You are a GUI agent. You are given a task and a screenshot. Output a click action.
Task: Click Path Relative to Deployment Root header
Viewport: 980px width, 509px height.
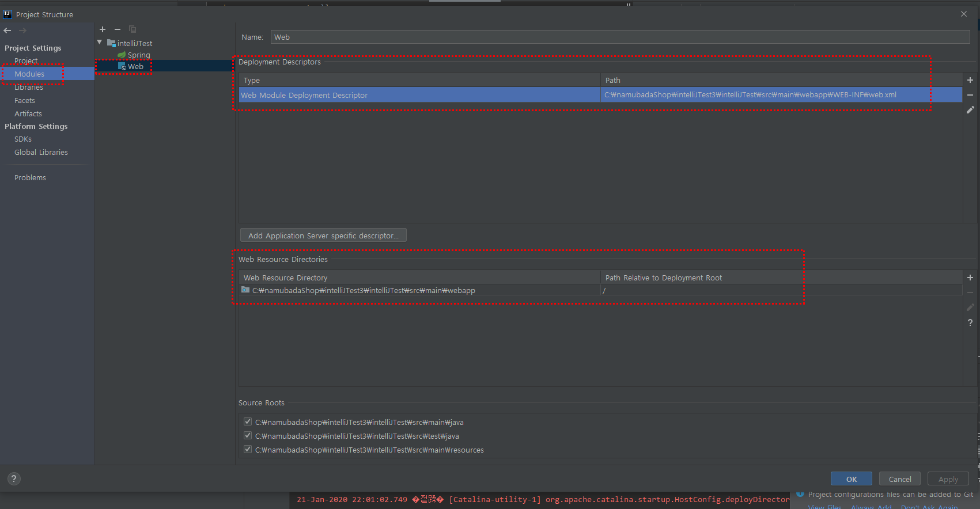[781, 278]
